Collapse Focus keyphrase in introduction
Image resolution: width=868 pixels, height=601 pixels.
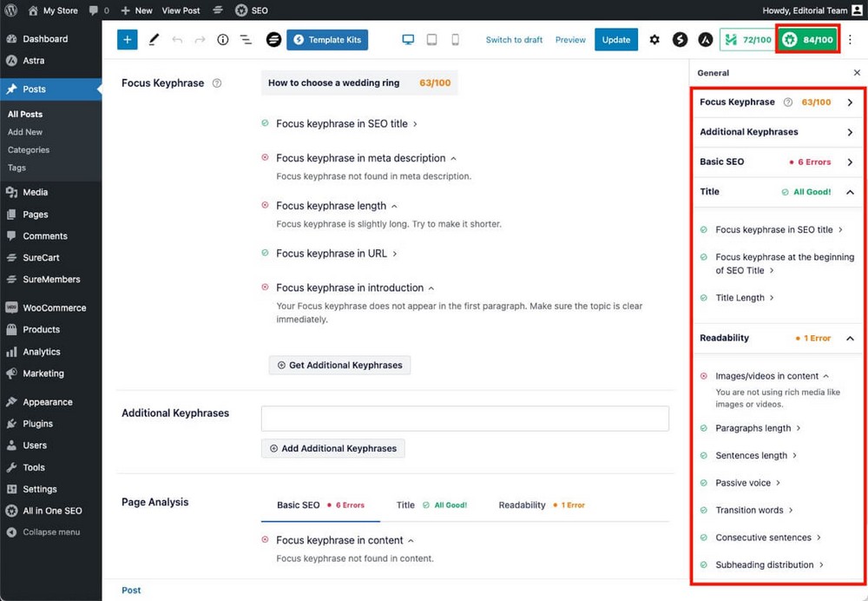[355, 287]
